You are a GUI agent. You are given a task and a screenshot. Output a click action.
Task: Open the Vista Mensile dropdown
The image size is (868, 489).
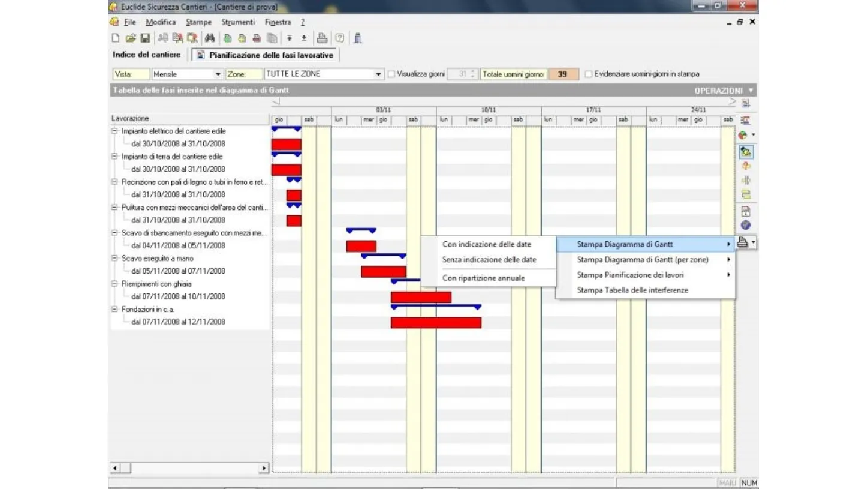click(x=218, y=74)
